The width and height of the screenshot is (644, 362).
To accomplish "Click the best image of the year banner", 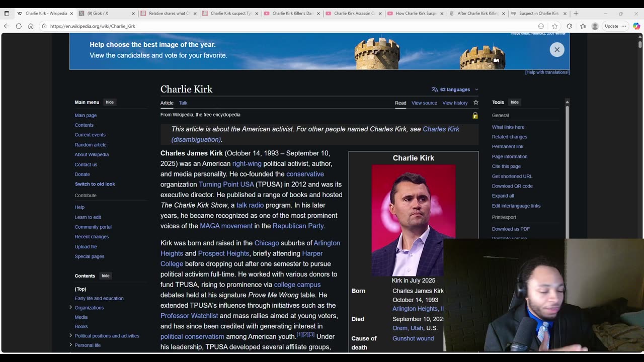I will 319,50.
